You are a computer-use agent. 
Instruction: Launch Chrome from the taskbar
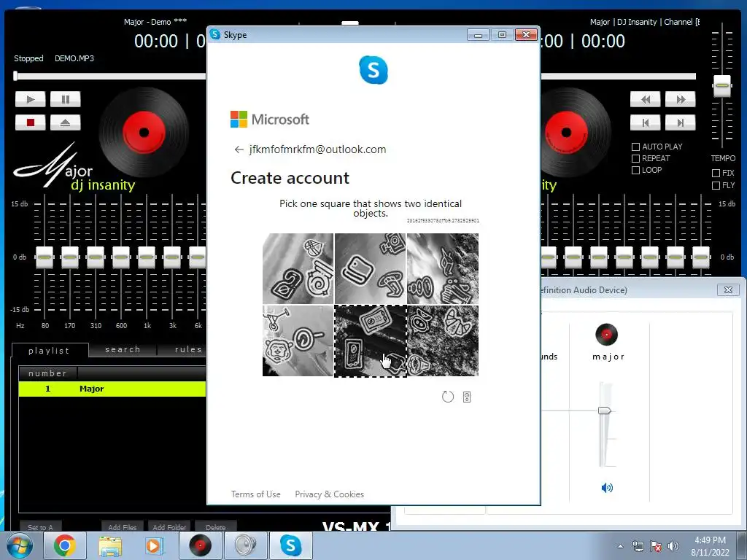point(65,545)
